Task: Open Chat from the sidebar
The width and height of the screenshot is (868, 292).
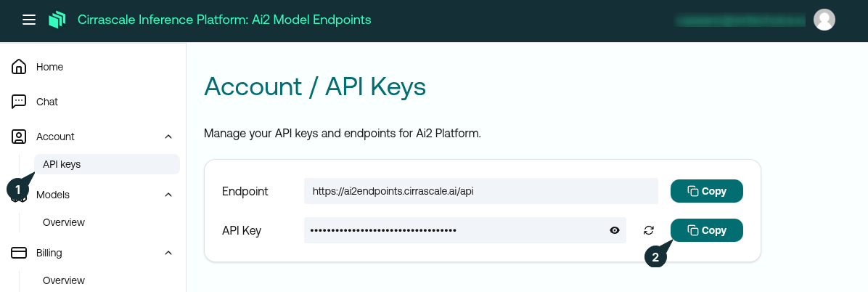Action: point(47,102)
